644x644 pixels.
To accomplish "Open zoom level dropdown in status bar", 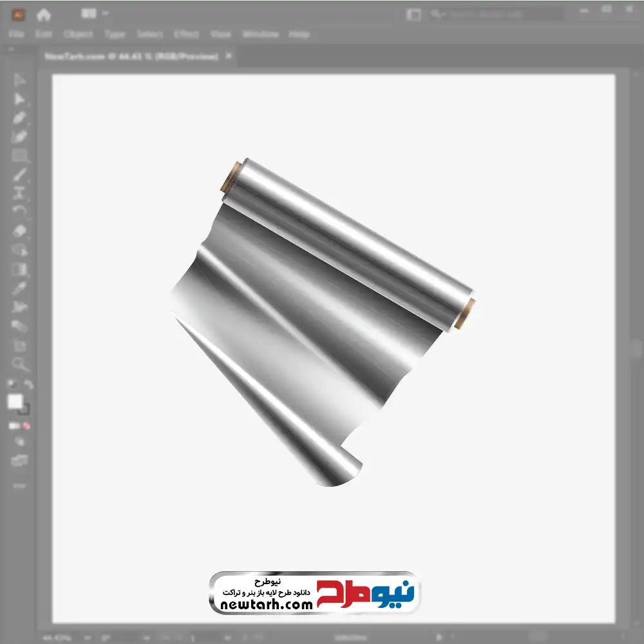I will 88,638.
